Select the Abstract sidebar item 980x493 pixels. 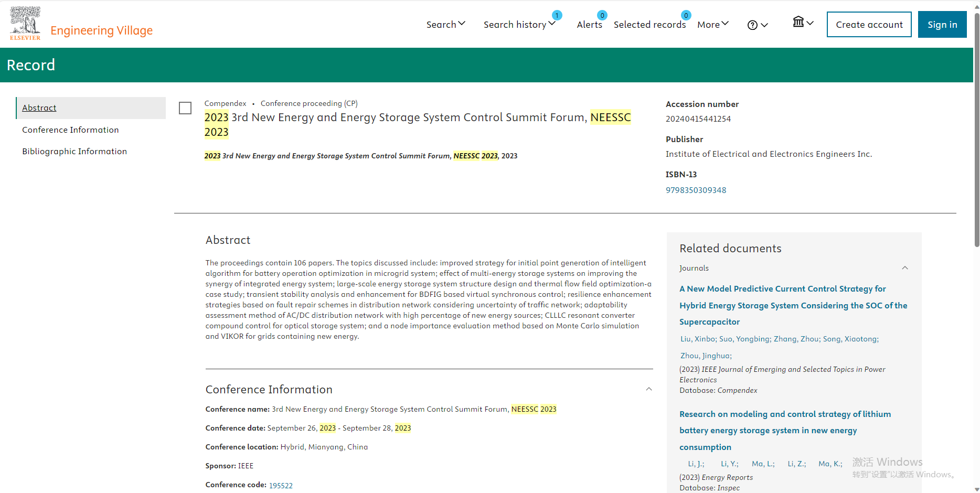pos(39,108)
